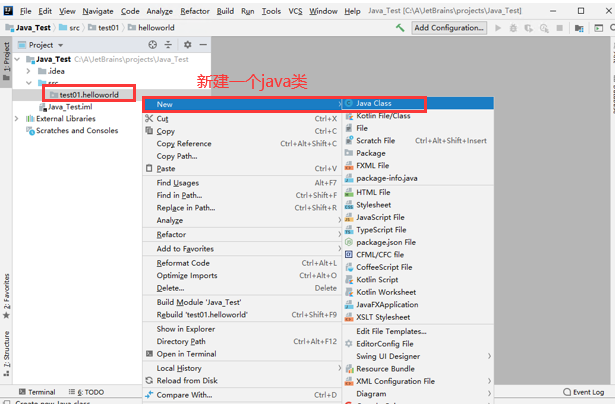Screen dimensions: 615x404
Task: Select JavaScript File option
Action: [418, 217]
